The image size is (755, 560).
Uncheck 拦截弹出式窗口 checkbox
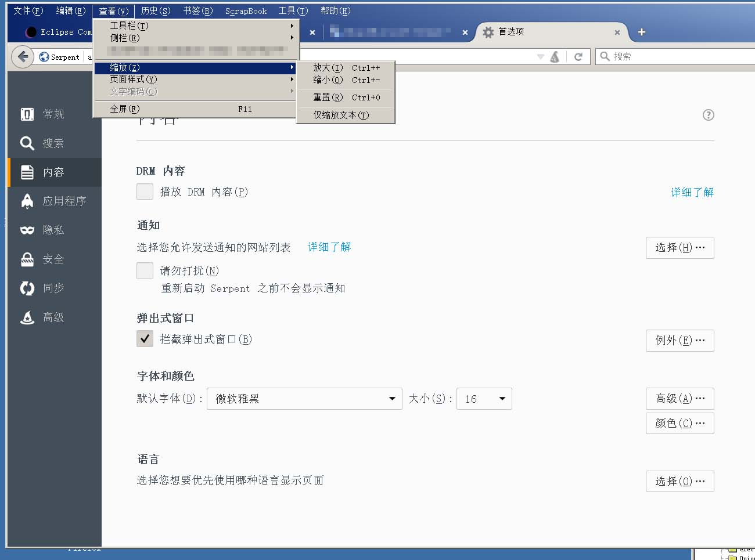click(145, 339)
